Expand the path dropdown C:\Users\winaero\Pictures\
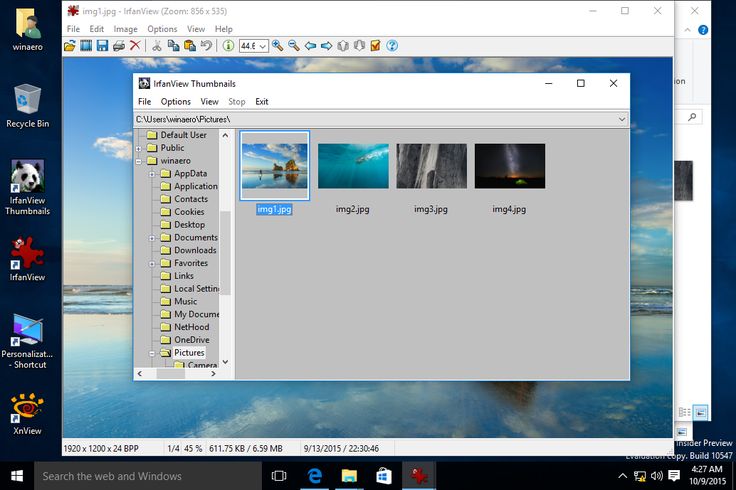This screenshot has width=736, height=490. (621, 119)
